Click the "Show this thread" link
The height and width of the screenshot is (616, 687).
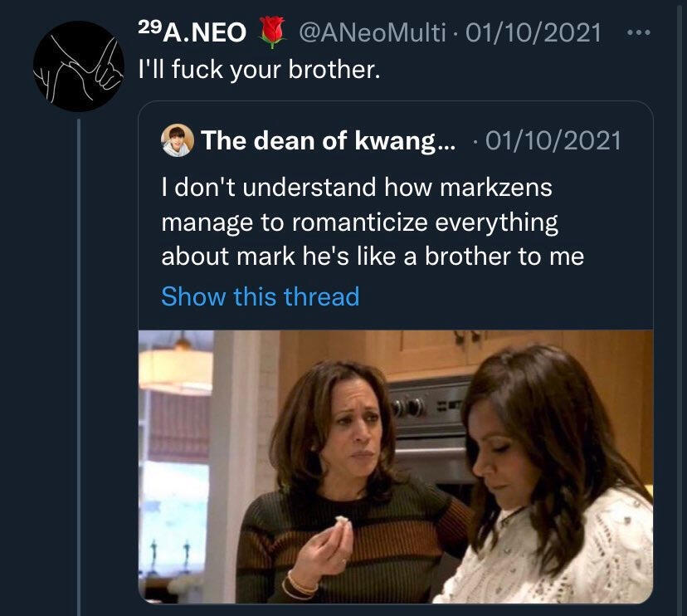[260, 296]
